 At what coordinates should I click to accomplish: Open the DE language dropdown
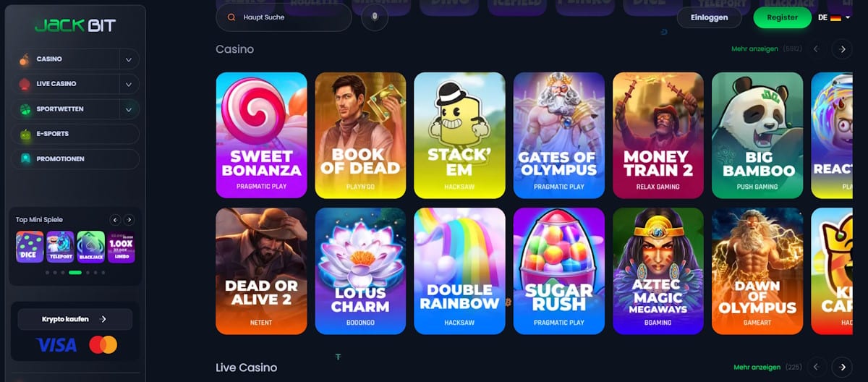(x=834, y=17)
